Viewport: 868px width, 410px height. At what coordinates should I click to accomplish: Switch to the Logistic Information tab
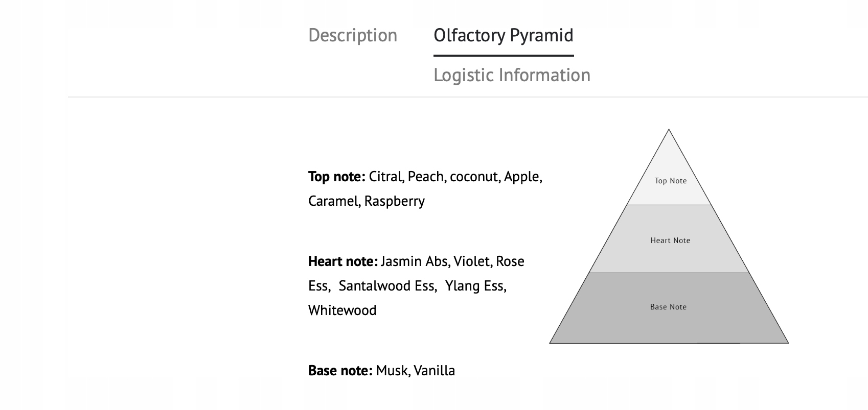[512, 75]
